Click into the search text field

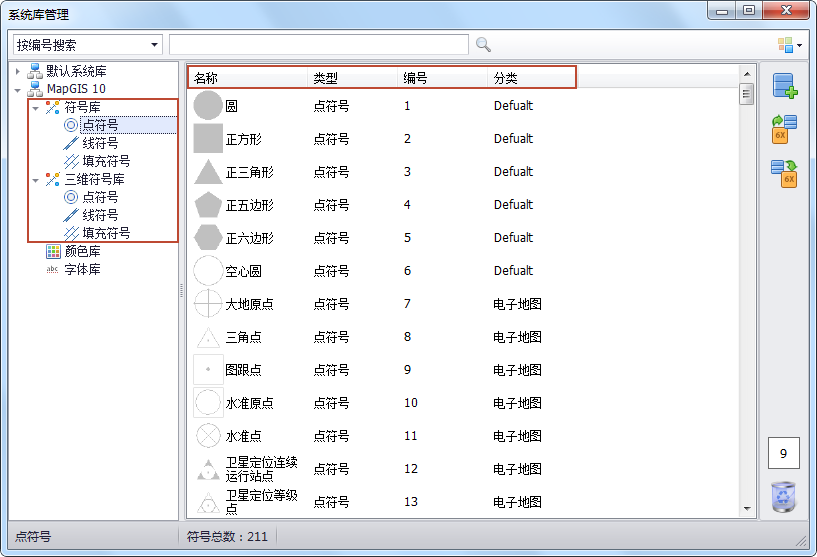318,45
